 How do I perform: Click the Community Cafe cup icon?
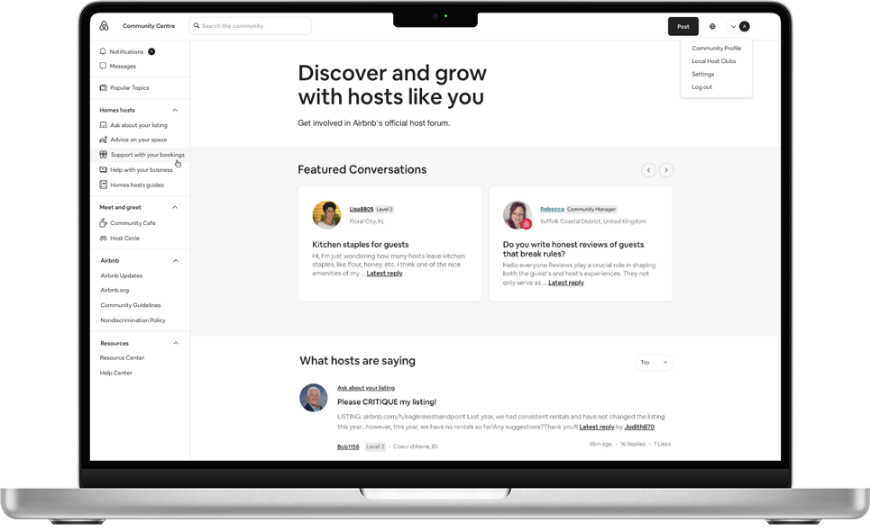tap(103, 223)
